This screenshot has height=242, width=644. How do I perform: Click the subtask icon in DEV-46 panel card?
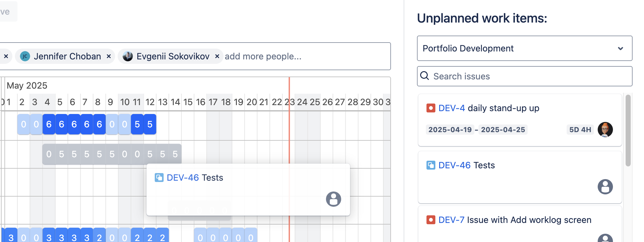coord(431,165)
